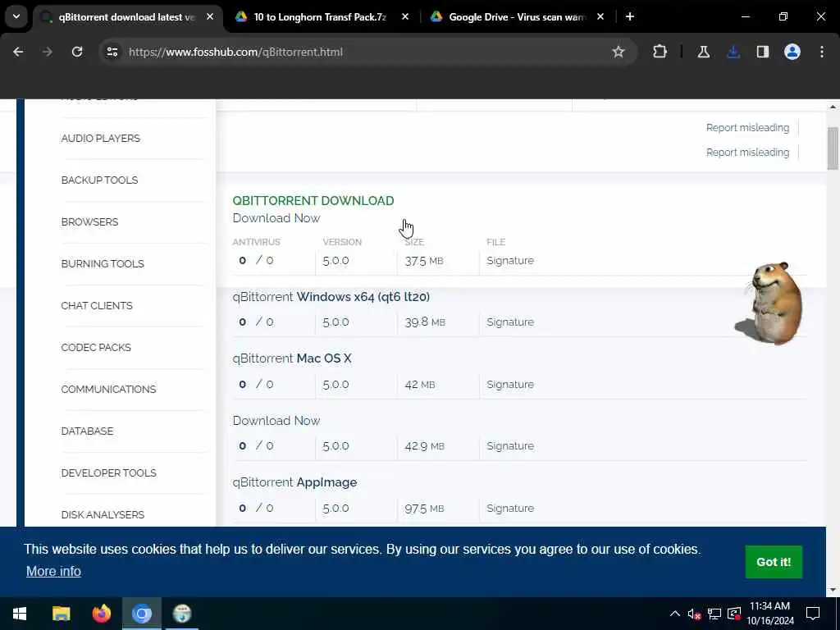Open DATABASE category
The width and height of the screenshot is (840, 630).
(87, 431)
